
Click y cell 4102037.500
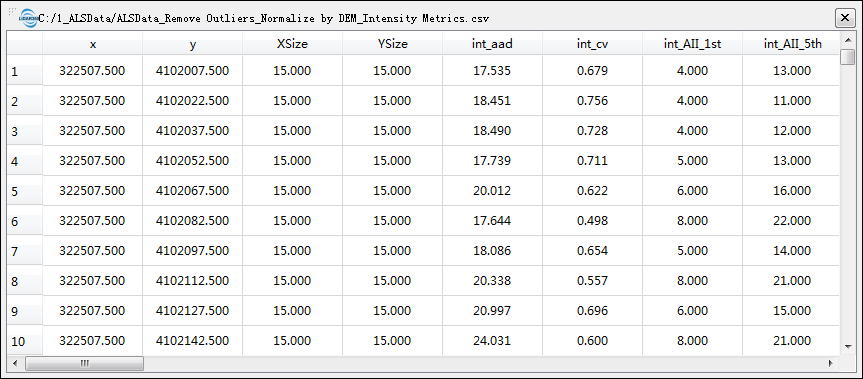click(x=193, y=131)
